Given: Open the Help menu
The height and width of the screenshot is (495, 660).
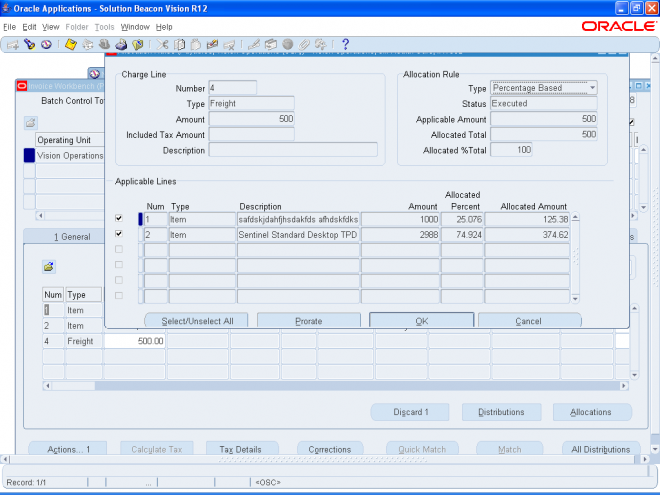Looking at the screenshot, I should click(164, 27).
